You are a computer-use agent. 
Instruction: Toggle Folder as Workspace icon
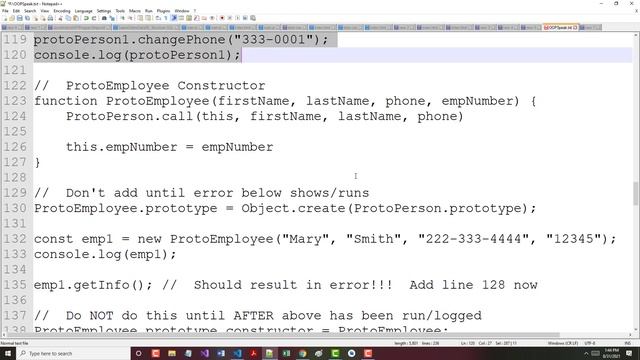tap(204, 18)
